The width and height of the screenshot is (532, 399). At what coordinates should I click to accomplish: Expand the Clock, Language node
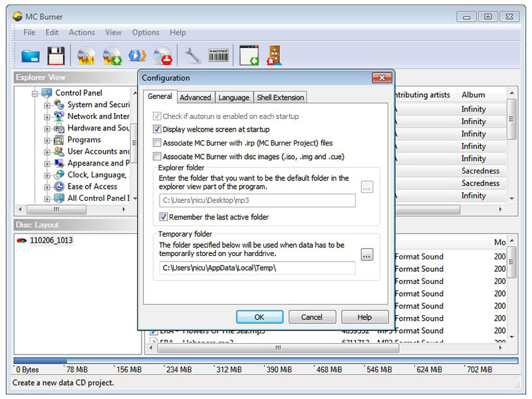pos(47,176)
